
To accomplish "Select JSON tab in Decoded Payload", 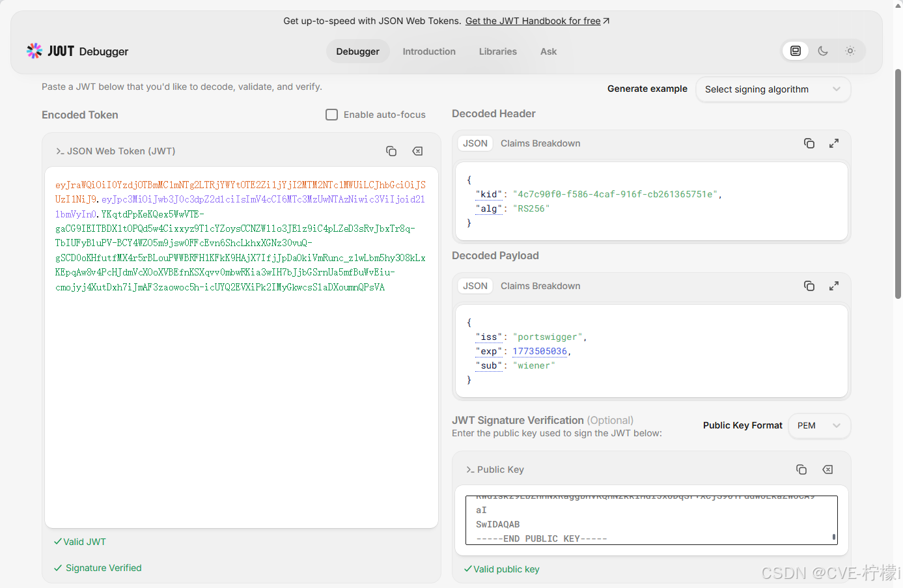I will click(475, 286).
